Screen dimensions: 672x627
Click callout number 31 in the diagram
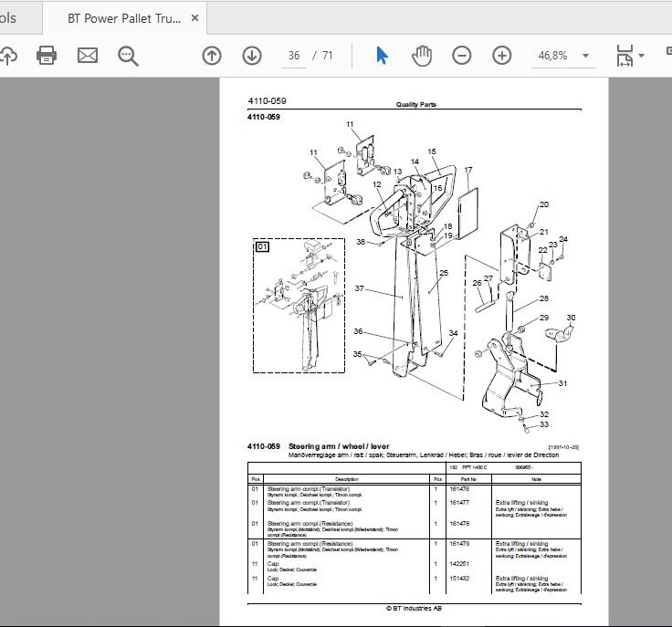coord(562,383)
